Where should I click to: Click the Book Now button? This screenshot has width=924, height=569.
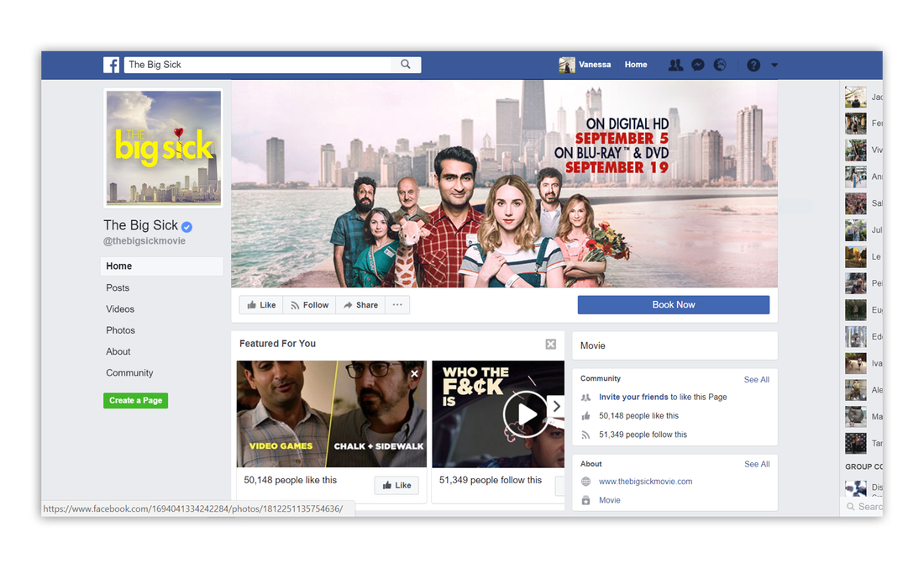point(674,305)
